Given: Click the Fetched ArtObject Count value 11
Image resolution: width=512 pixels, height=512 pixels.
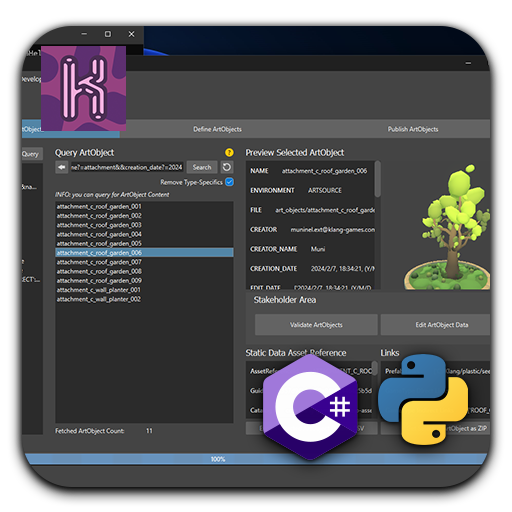Looking at the screenshot, I should tap(149, 431).
